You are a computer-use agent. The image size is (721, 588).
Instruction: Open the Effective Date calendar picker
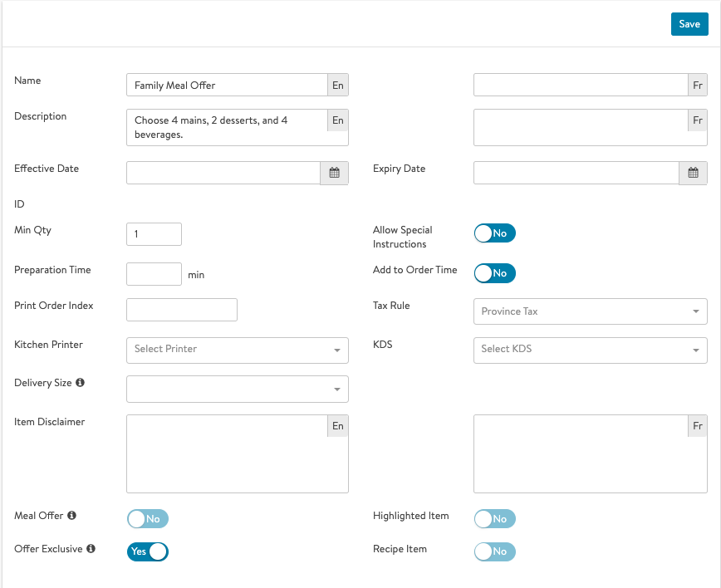pos(334,173)
